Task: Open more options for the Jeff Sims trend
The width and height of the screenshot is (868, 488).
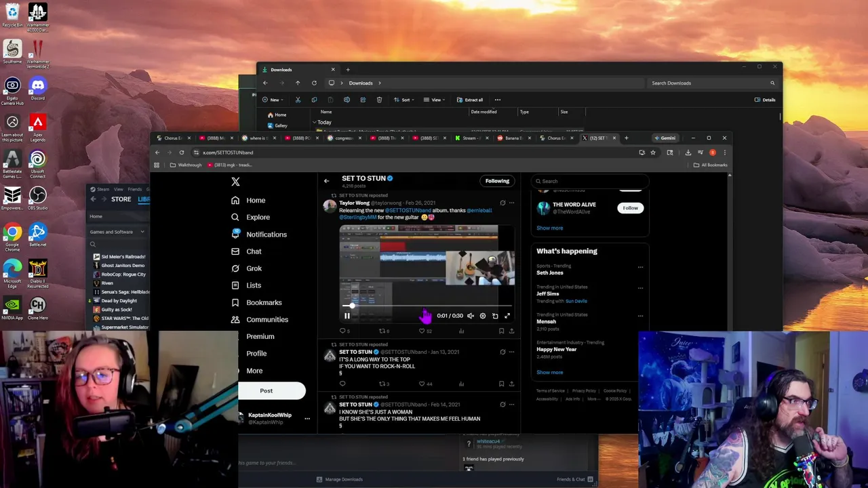Action: [x=640, y=288]
